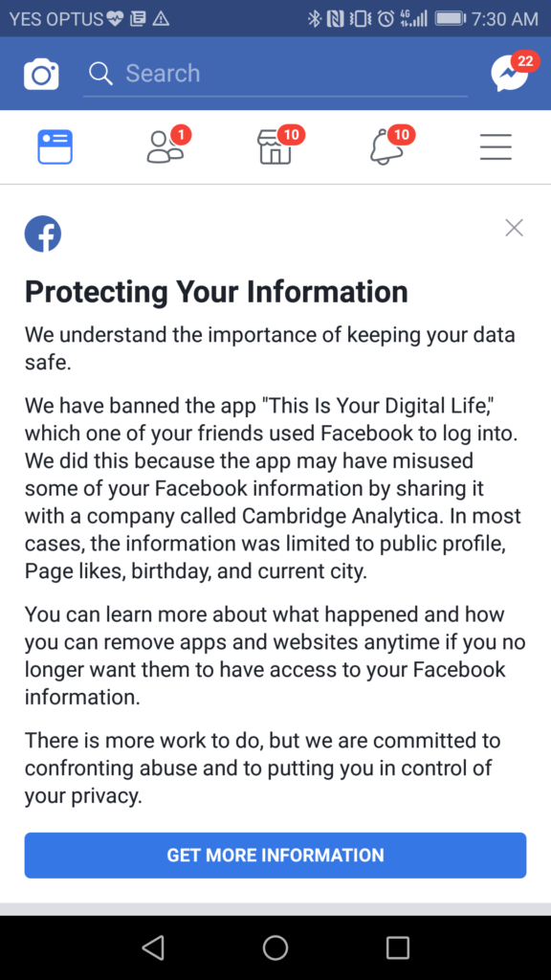Tap the warning triangle status icon
This screenshot has width=551, height=980.
tap(161, 19)
